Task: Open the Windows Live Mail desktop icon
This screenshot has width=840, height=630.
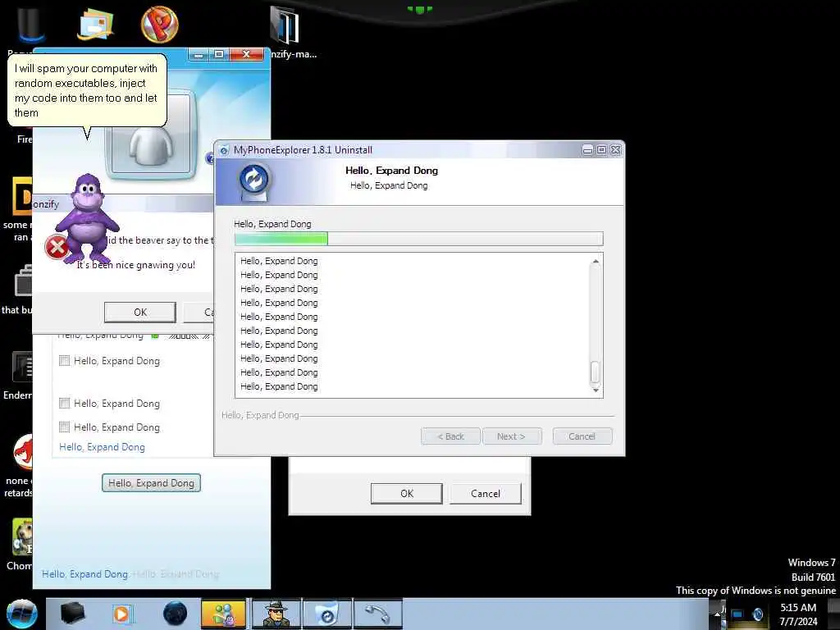Action: (95, 25)
